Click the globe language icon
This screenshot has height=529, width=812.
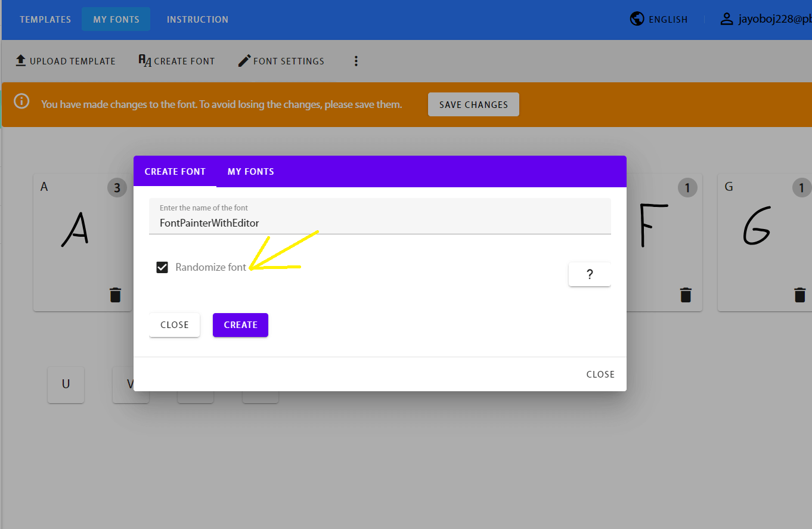(x=637, y=19)
